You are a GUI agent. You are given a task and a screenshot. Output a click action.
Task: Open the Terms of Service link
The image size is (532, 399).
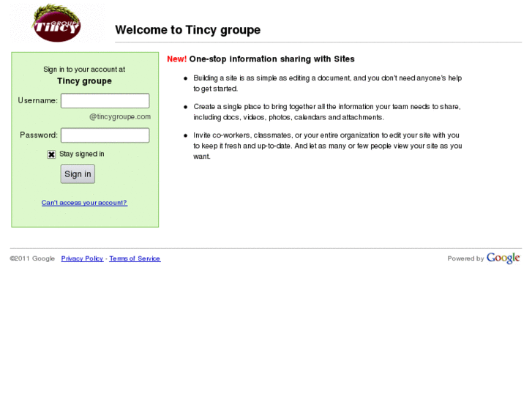point(135,258)
